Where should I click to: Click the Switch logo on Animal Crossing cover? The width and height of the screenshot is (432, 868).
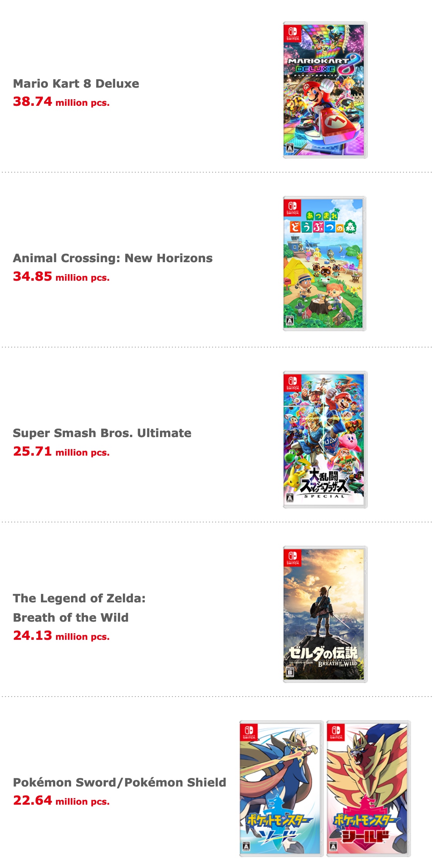coord(293,208)
